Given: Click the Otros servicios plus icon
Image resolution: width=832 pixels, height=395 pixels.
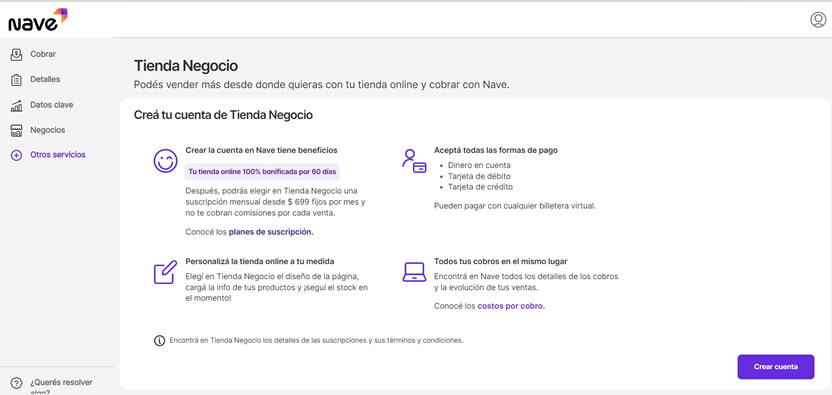Looking at the screenshot, I should point(16,156).
